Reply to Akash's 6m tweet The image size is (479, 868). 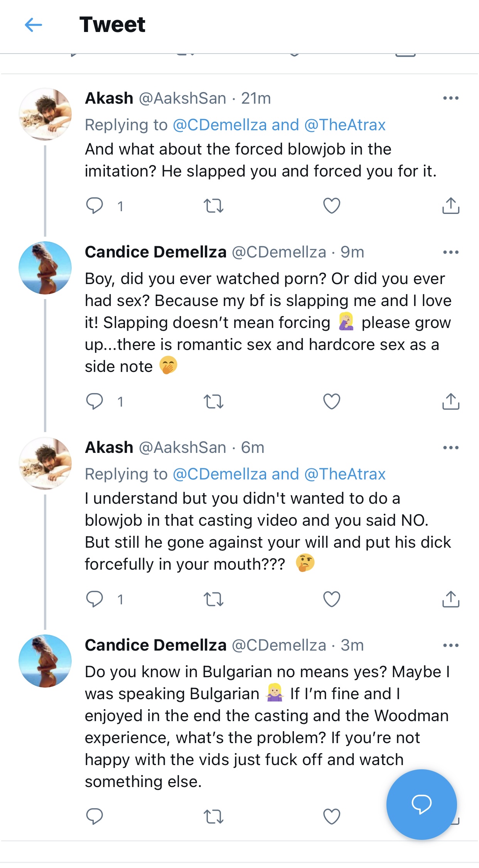pyautogui.click(x=94, y=599)
